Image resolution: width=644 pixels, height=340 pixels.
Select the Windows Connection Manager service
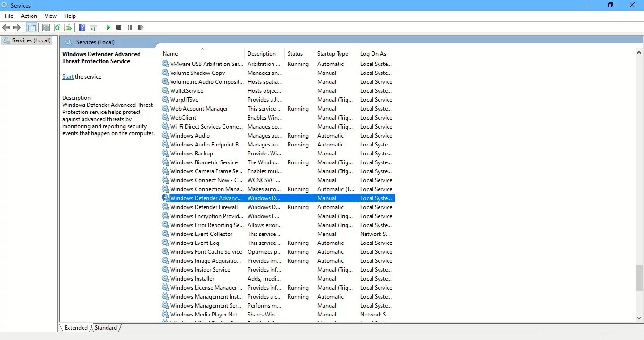tap(278, 189)
